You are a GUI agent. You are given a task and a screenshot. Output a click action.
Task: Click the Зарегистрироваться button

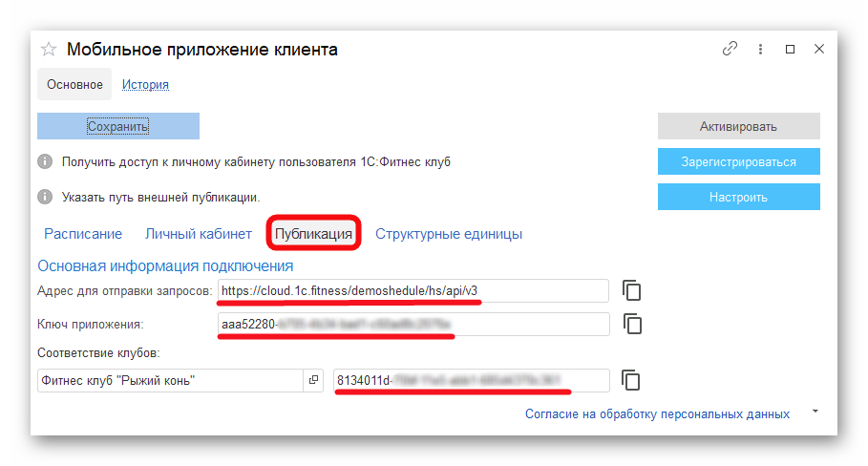tap(738, 161)
